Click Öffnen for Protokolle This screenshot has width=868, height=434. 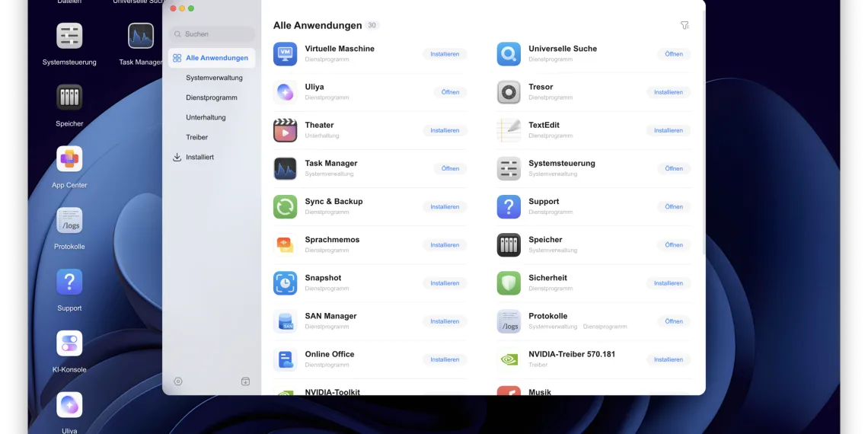[x=674, y=321]
